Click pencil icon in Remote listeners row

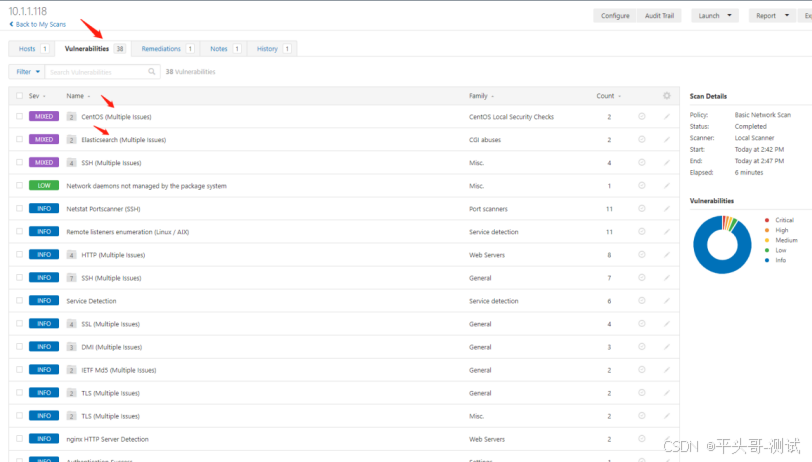667,232
